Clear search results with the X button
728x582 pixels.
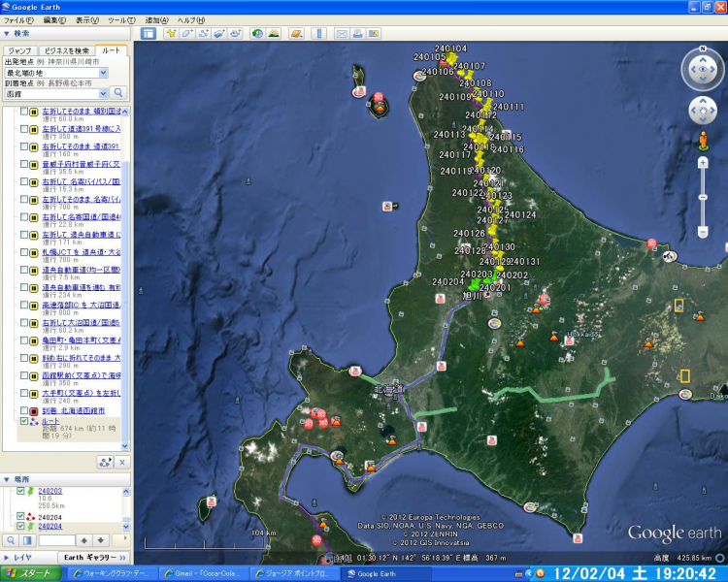coord(122,462)
